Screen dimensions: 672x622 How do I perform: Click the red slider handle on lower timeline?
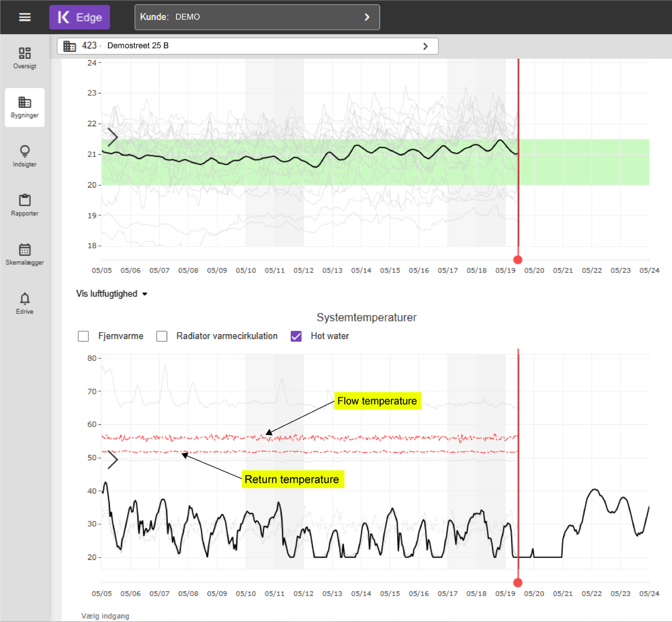tap(518, 582)
